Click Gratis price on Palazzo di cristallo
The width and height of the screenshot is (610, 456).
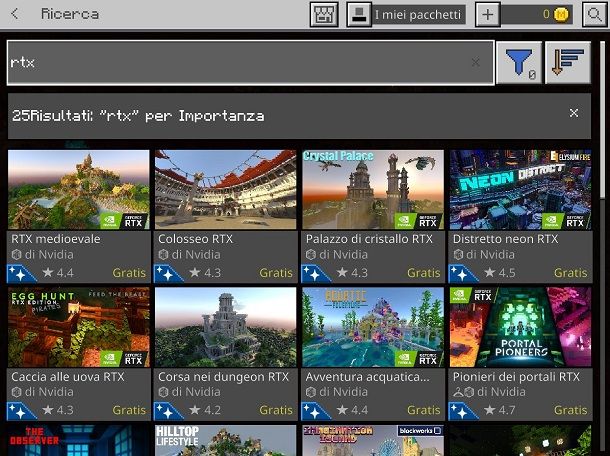(x=424, y=273)
